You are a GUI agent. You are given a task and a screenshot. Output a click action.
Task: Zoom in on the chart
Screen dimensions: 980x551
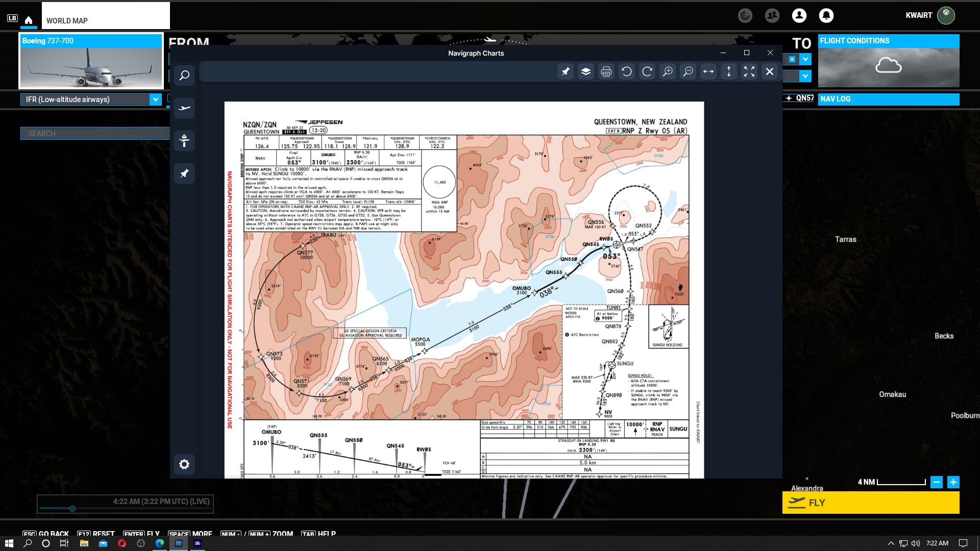pos(668,71)
